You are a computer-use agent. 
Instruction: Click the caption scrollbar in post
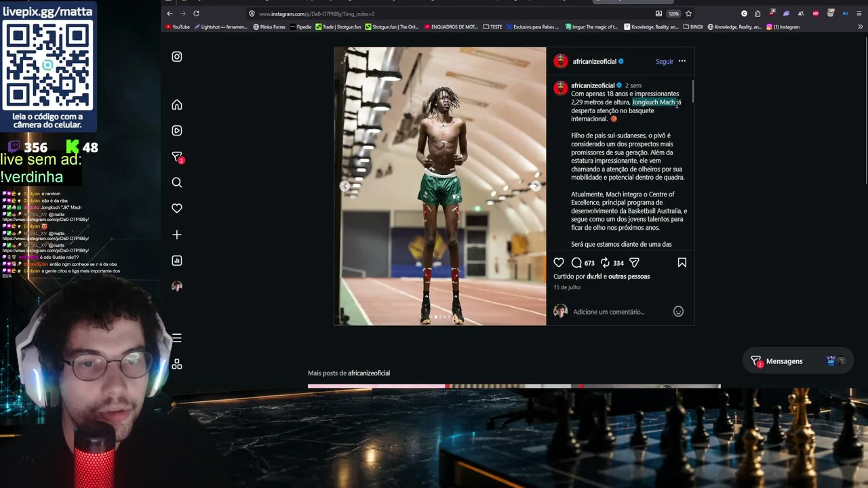(692, 92)
